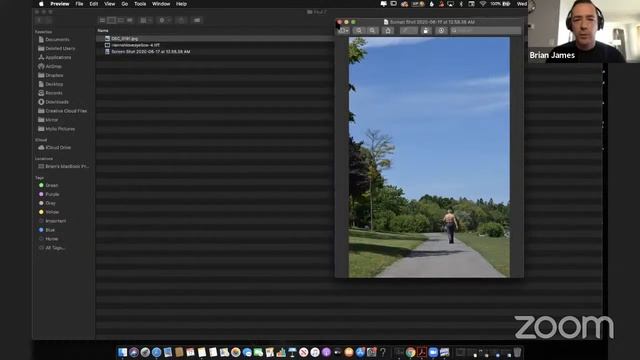Open the Apple menu
Screen dimensions: 640x360
click(x=41, y=4)
